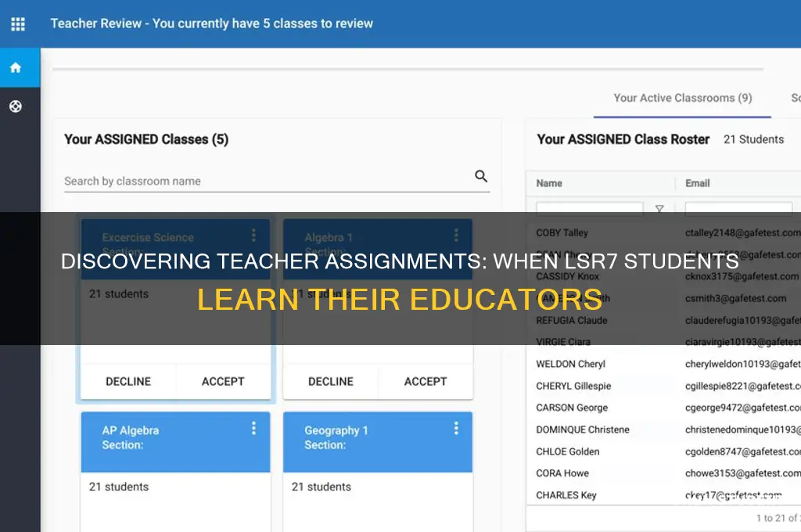This screenshot has height=532, width=801.
Task: Sort by the Email column header
Action: [697, 183]
